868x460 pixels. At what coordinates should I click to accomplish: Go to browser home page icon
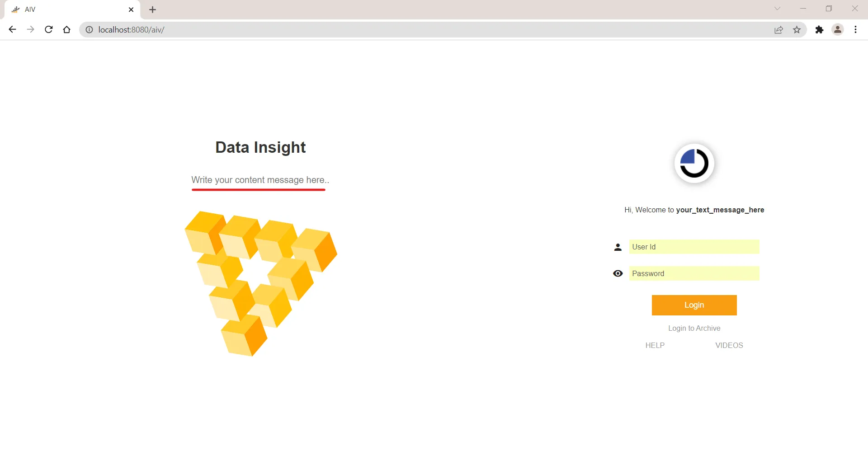tap(67, 29)
